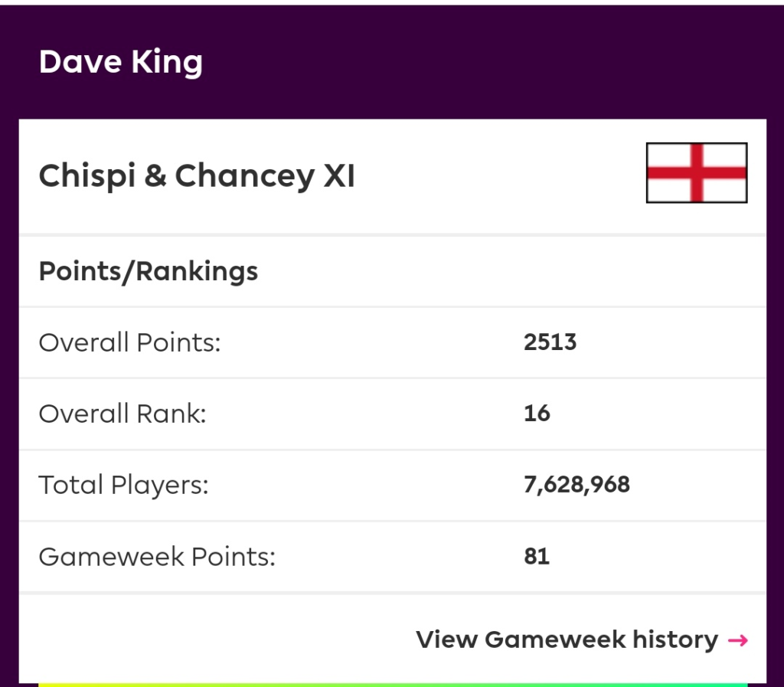Click the word Chispi in team name
784x687 pixels.
[86, 177]
